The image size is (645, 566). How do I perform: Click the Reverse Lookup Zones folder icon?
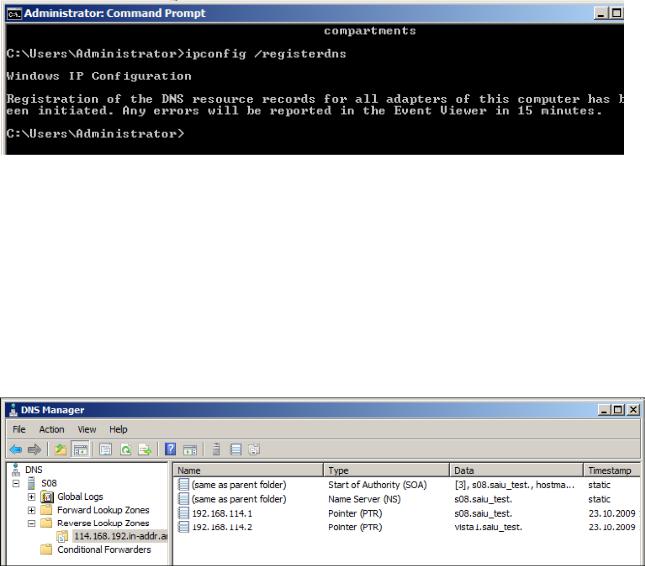[46, 523]
